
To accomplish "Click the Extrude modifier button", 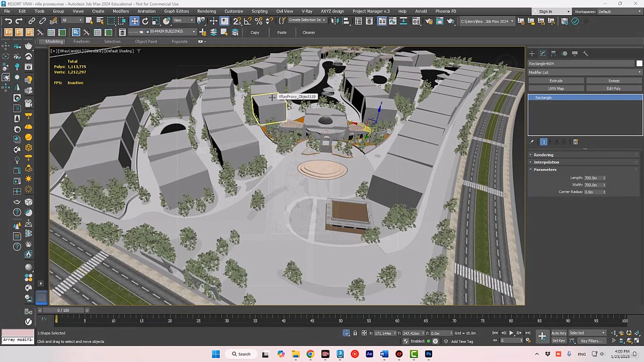I will [x=556, y=81].
